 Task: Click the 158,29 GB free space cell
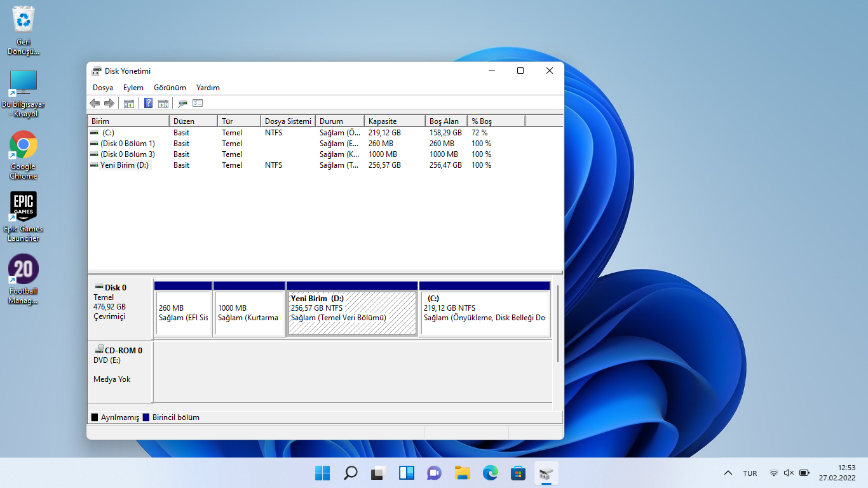tap(445, 133)
